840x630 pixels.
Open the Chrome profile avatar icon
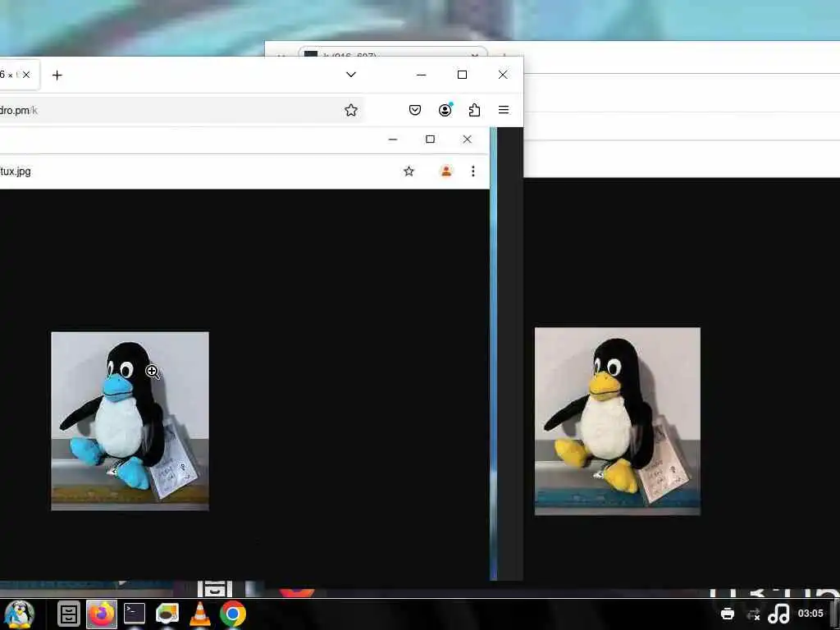445,171
